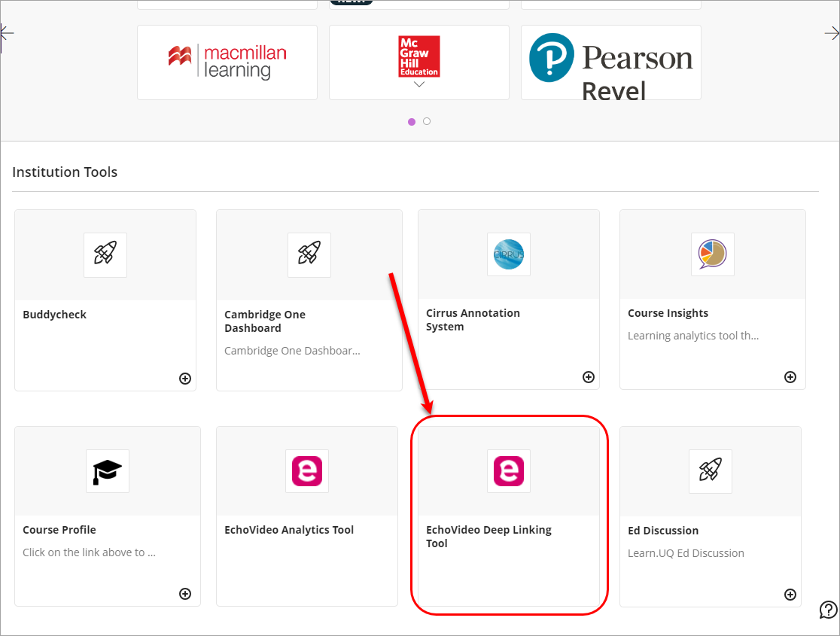Open the Macmillan Learning publisher link
The width and height of the screenshot is (840, 636).
pos(227,62)
